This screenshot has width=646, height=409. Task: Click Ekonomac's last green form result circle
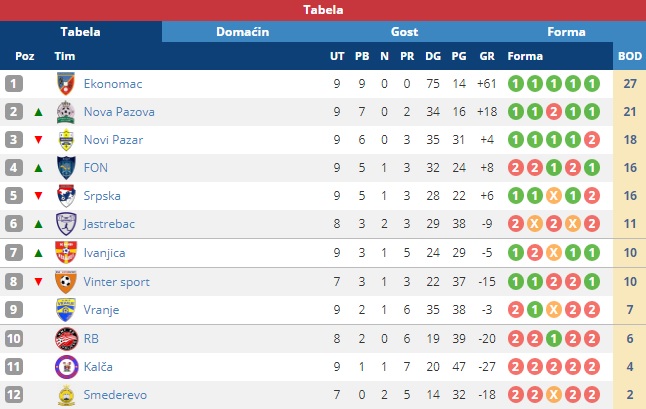coord(592,84)
